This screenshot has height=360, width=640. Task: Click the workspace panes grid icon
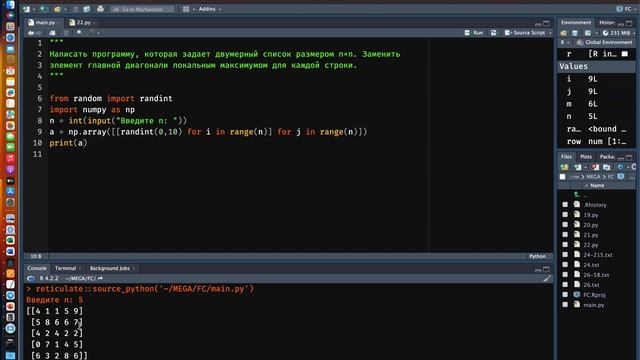[186, 9]
